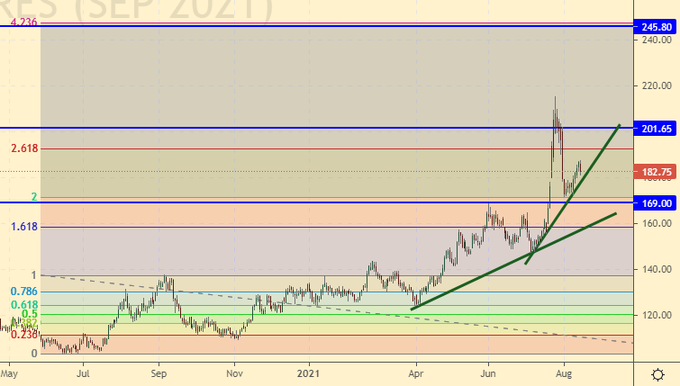Click the 245.80 price label

655,27
